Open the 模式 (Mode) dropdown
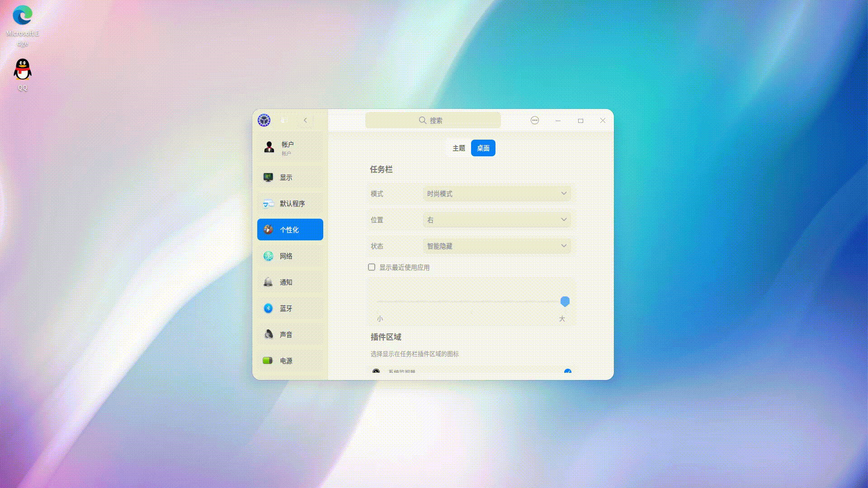 click(x=497, y=193)
